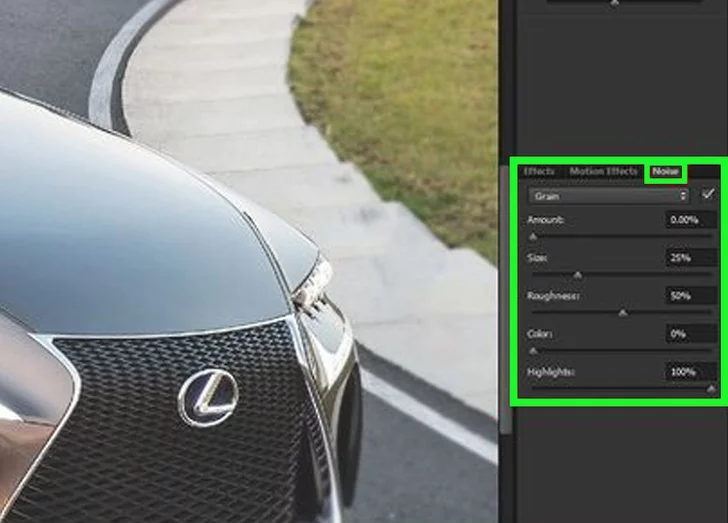Click the Lexus emblem in the photo
728x523 pixels.
(x=209, y=398)
